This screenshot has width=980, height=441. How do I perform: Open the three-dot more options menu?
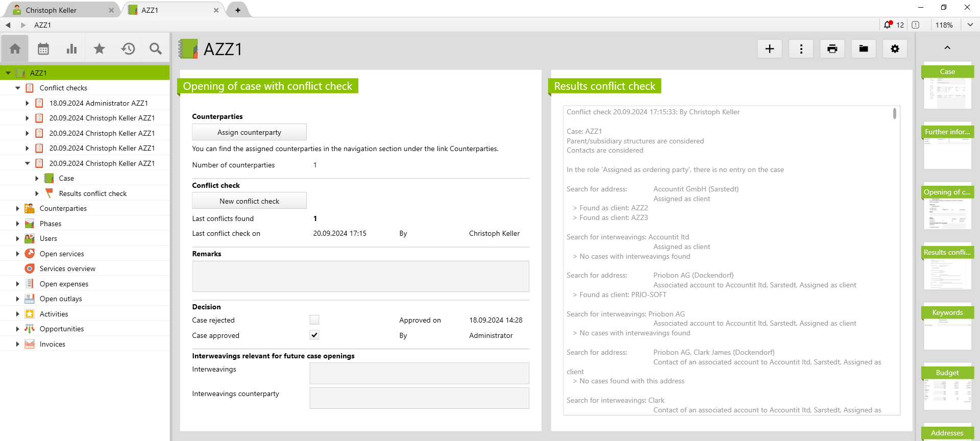(x=801, y=48)
